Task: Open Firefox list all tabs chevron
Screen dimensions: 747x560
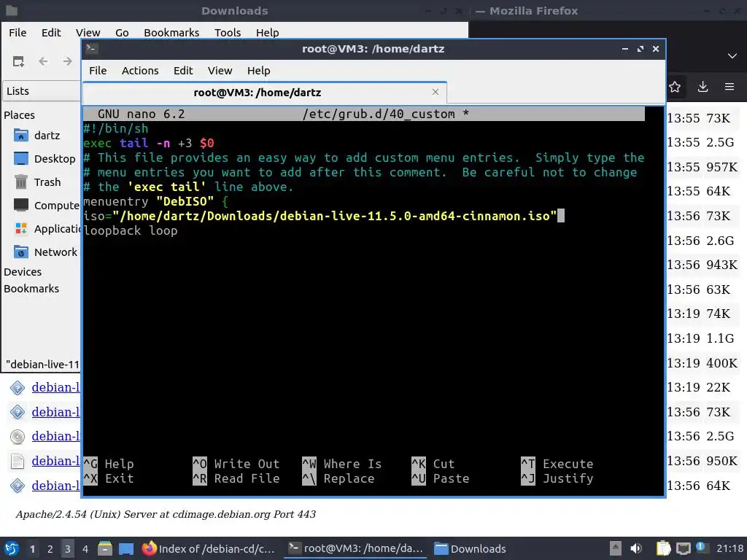Action: 732,55
